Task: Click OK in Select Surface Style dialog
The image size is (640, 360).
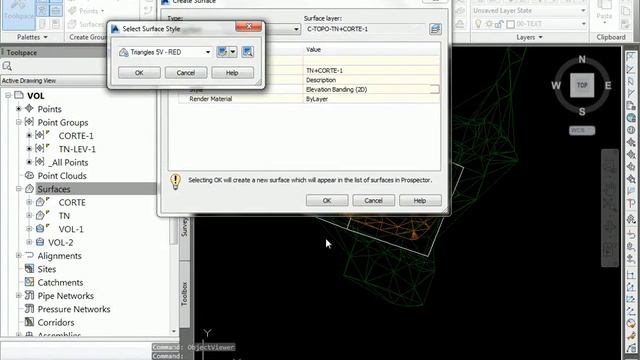Action: [x=139, y=73]
